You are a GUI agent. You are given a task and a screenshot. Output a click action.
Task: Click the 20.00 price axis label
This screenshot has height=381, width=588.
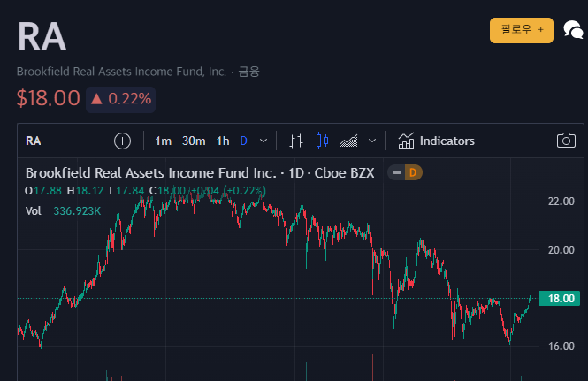pyautogui.click(x=561, y=250)
